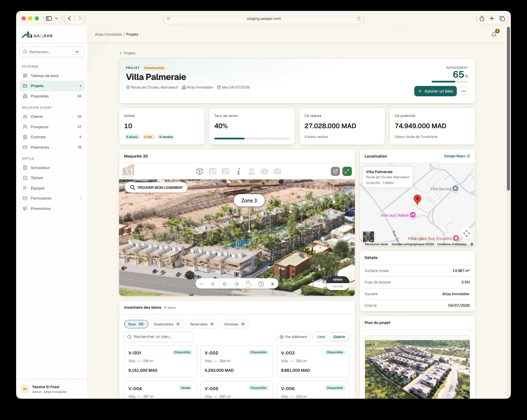527x420 pixels.
Task: Open Google Maps link
Action: tap(457, 156)
